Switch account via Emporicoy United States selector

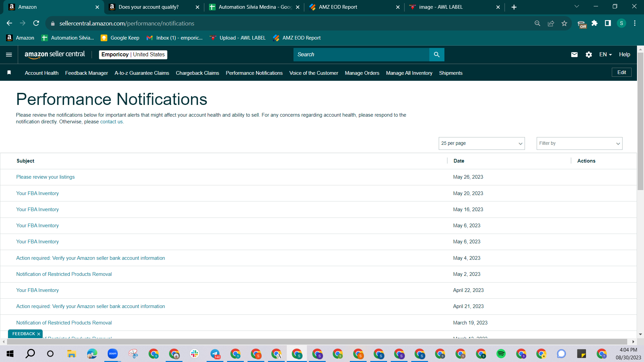click(x=133, y=55)
